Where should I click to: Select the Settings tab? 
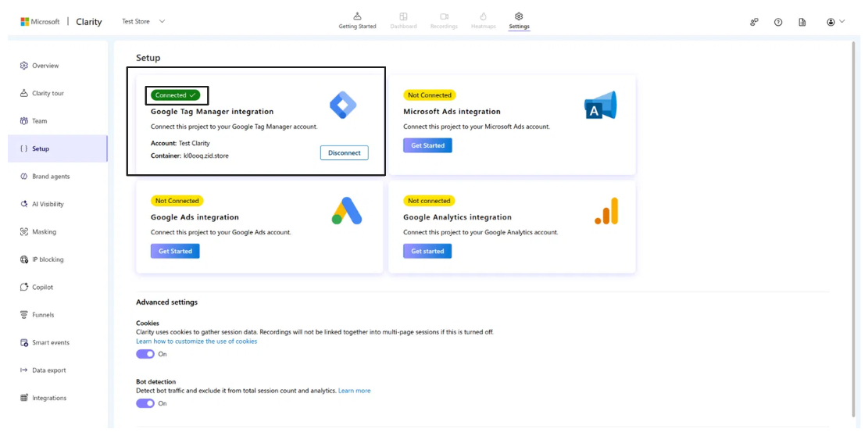point(520,21)
